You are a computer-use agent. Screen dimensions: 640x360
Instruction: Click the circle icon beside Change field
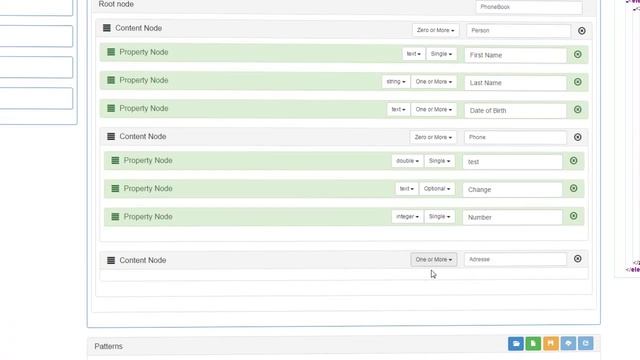click(573, 188)
